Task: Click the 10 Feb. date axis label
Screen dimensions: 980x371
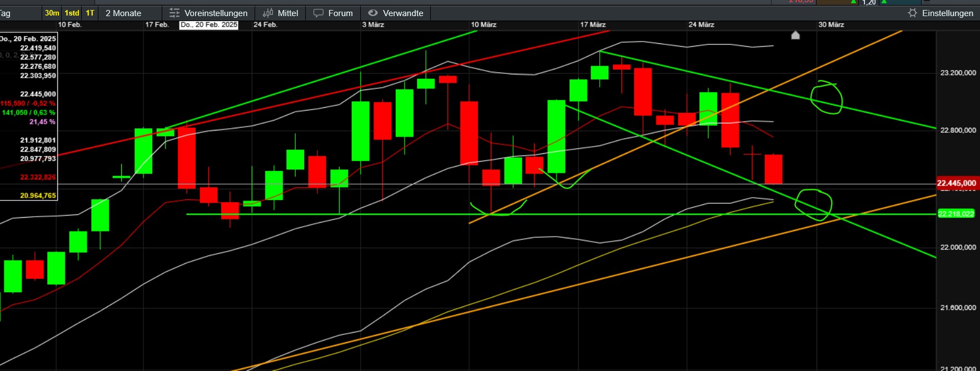Action: pos(69,25)
